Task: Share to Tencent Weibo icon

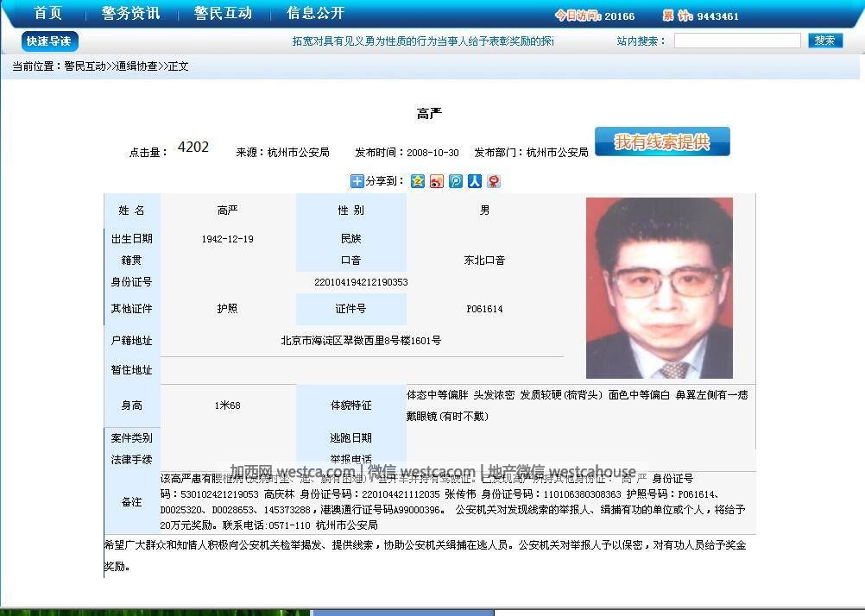Action: pyautogui.click(x=456, y=181)
